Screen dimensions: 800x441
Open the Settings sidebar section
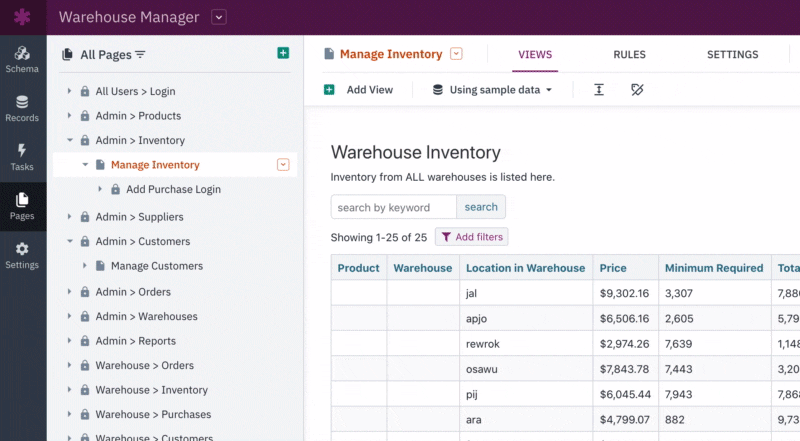coord(22,256)
